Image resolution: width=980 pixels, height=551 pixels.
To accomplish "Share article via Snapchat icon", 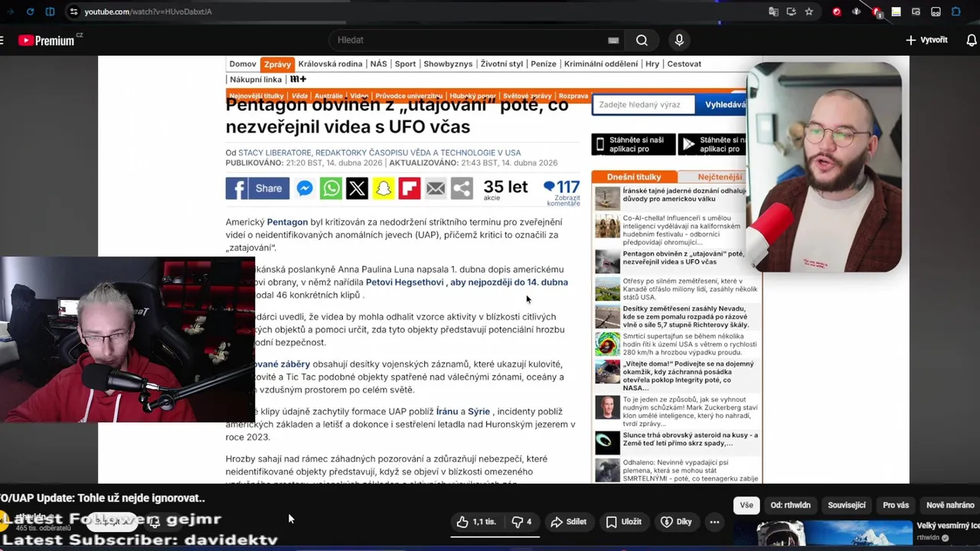I will click(x=383, y=188).
